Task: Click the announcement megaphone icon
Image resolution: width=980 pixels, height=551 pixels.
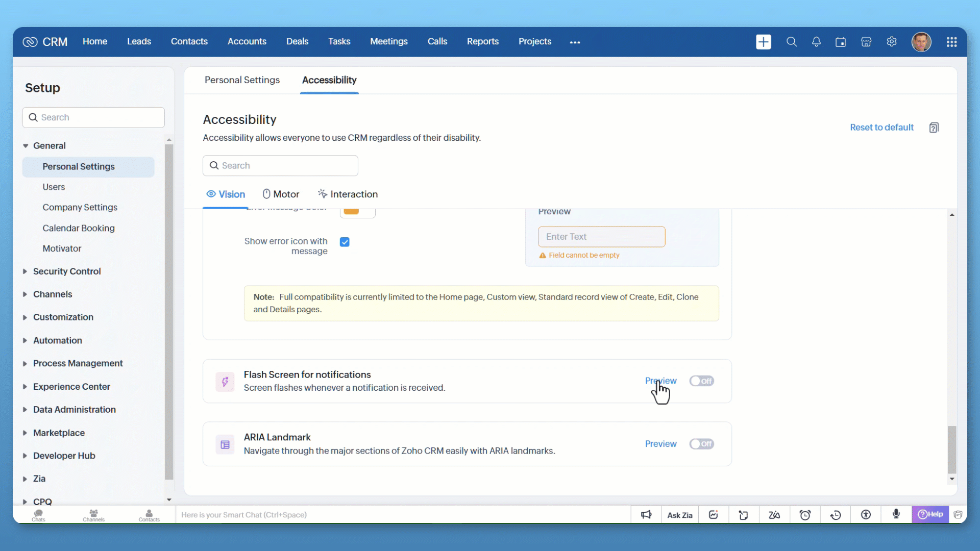Action: [646, 515]
